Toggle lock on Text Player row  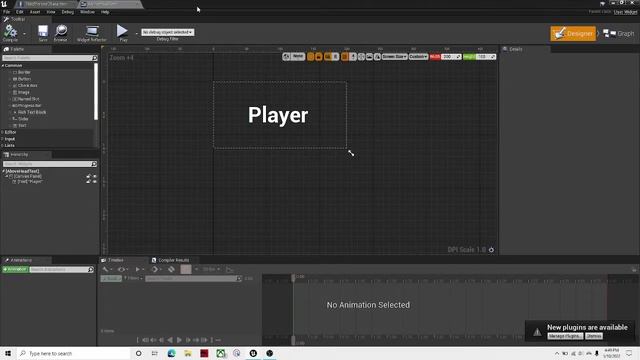(x=89, y=181)
